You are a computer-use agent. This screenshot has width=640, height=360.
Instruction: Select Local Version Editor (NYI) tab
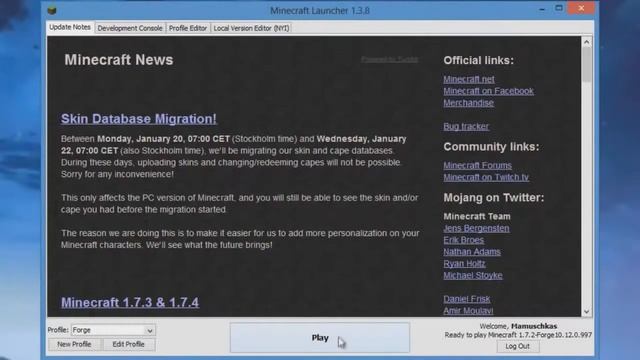251,28
